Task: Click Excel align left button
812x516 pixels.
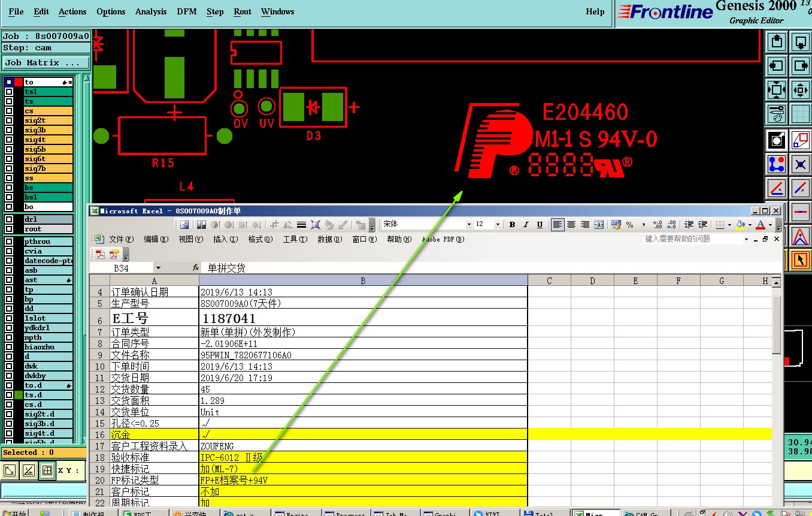Action: (558, 225)
